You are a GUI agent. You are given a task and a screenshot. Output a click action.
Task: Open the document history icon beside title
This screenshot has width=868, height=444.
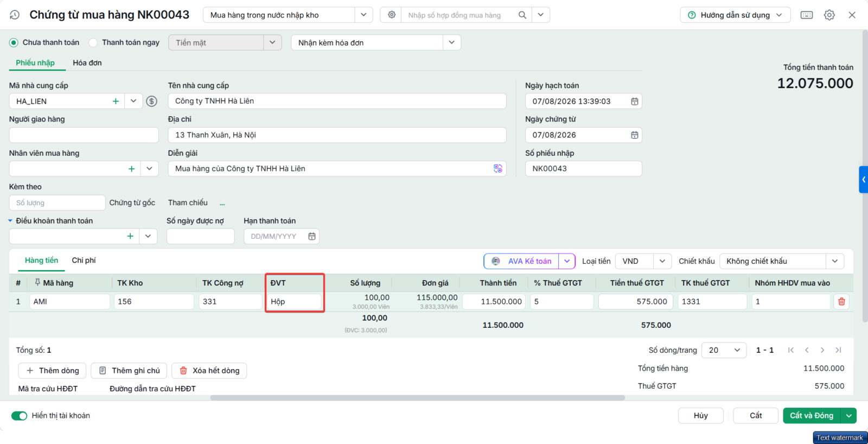(x=15, y=15)
